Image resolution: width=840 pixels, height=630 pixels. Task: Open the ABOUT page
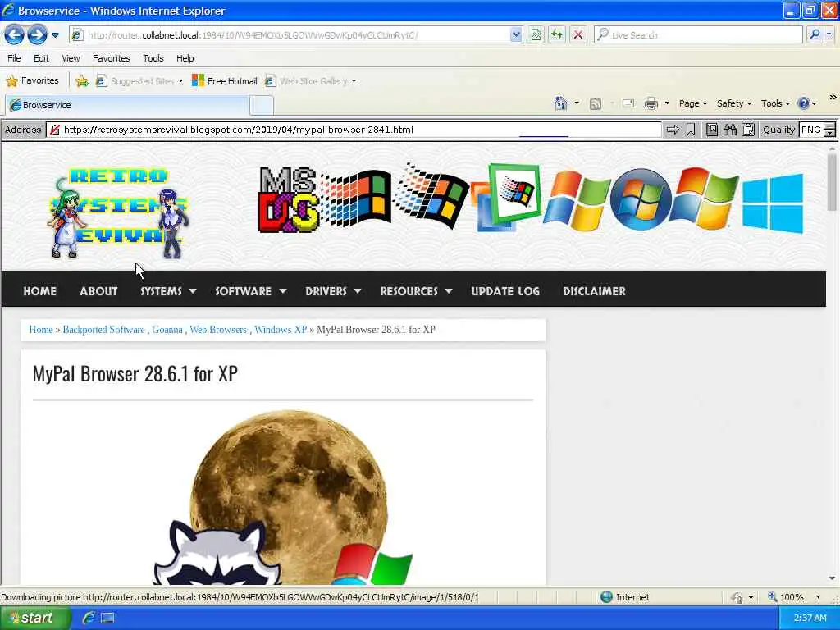pyautogui.click(x=98, y=291)
